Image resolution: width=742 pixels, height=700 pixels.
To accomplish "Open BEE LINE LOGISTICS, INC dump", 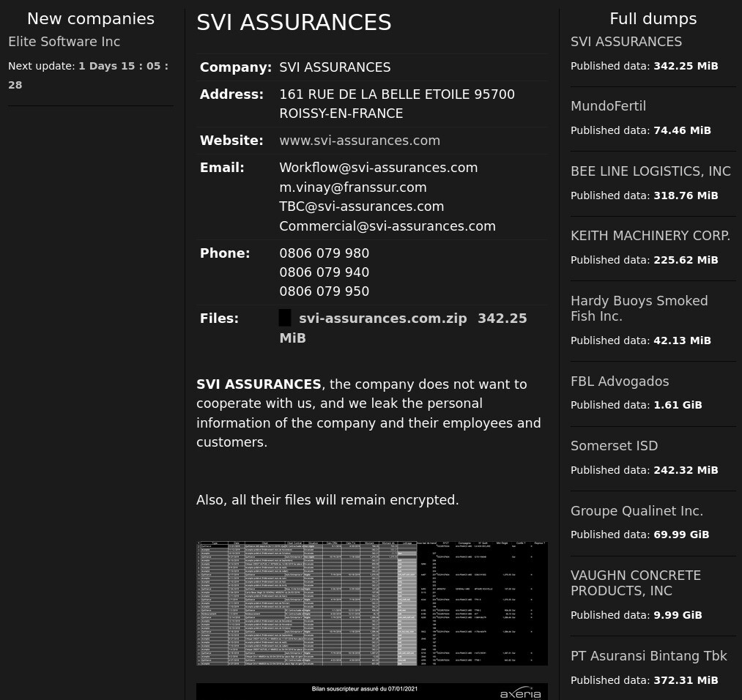I will click(x=650, y=171).
